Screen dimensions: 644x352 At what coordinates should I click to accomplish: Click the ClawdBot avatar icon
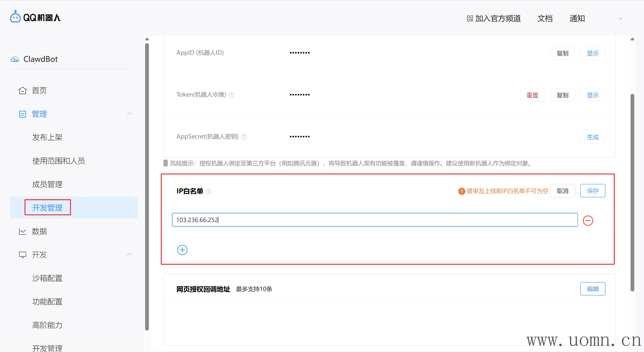(x=15, y=59)
